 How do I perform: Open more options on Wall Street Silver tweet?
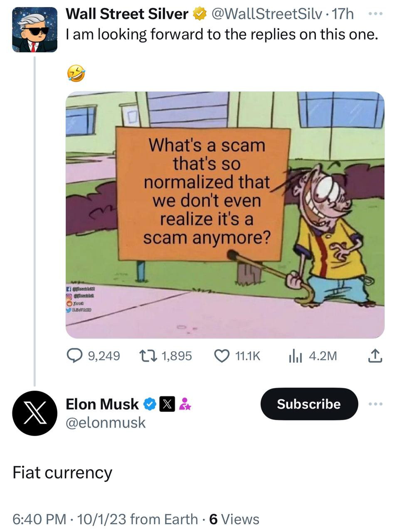point(375,13)
